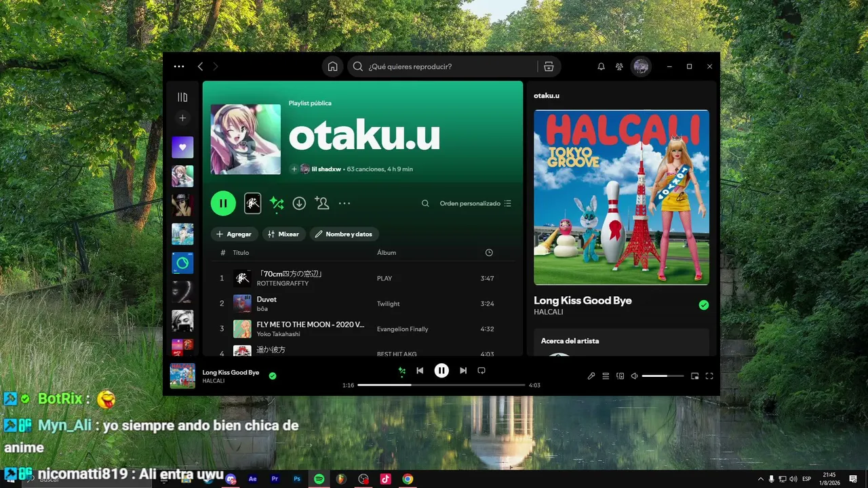Viewport: 868px width, 488px height.
Task: Open the blue circle playlist in sidebar
Action: click(x=182, y=263)
